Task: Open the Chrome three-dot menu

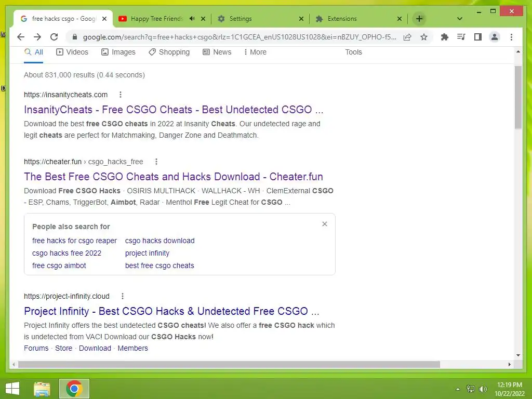Action: [x=511, y=37]
